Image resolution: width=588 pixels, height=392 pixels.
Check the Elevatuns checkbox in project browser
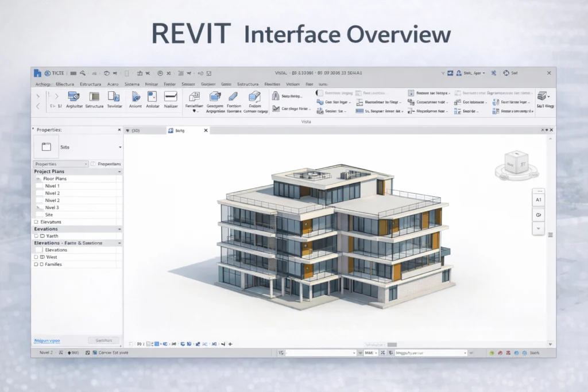tap(36, 221)
